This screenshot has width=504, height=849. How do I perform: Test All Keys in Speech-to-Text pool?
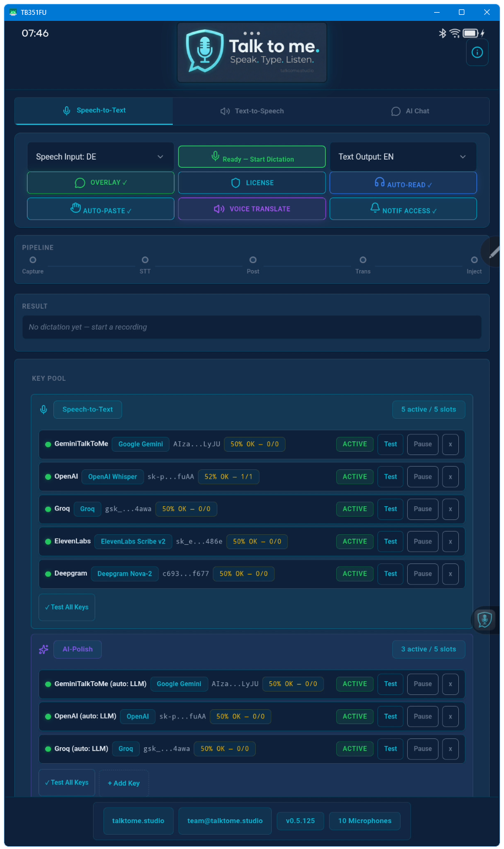tap(67, 607)
